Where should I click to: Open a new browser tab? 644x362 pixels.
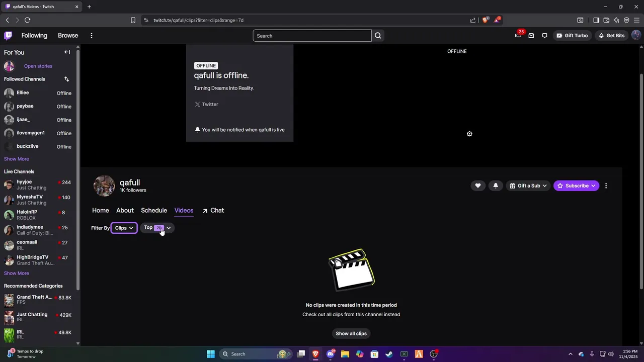click(x=89, y=7)
